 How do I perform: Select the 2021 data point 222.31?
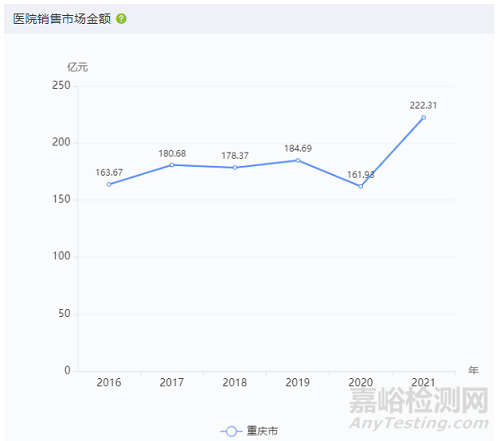424,117
